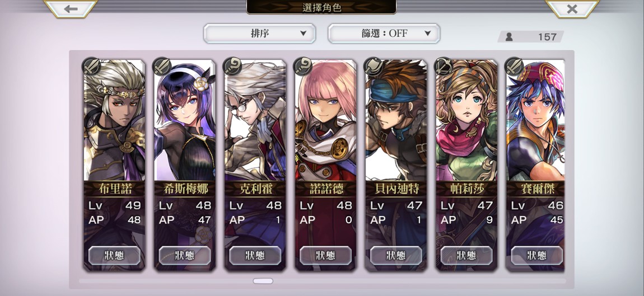
Task: Click the sword weapon icon on 布里諾
Action: [91, 65]
